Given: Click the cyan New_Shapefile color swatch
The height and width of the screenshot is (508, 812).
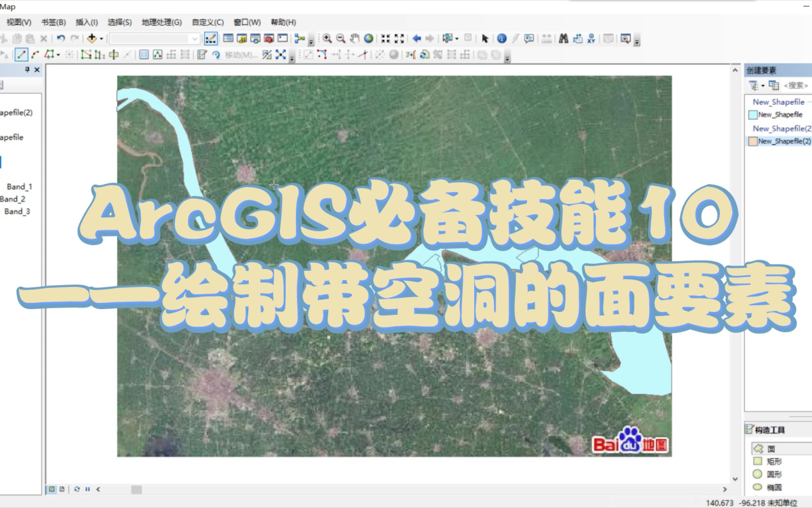Looking at the screenshot, I should [753, 114].
